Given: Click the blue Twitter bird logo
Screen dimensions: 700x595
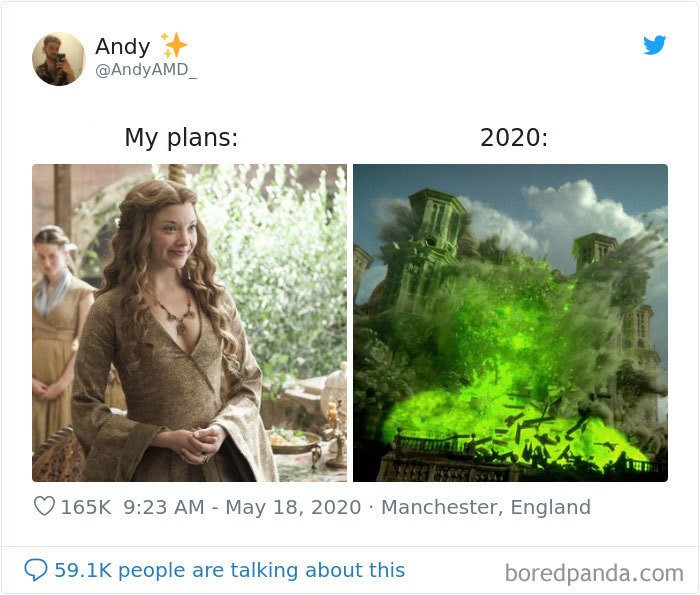Looking at the screenshot, I should pos(654,45).
